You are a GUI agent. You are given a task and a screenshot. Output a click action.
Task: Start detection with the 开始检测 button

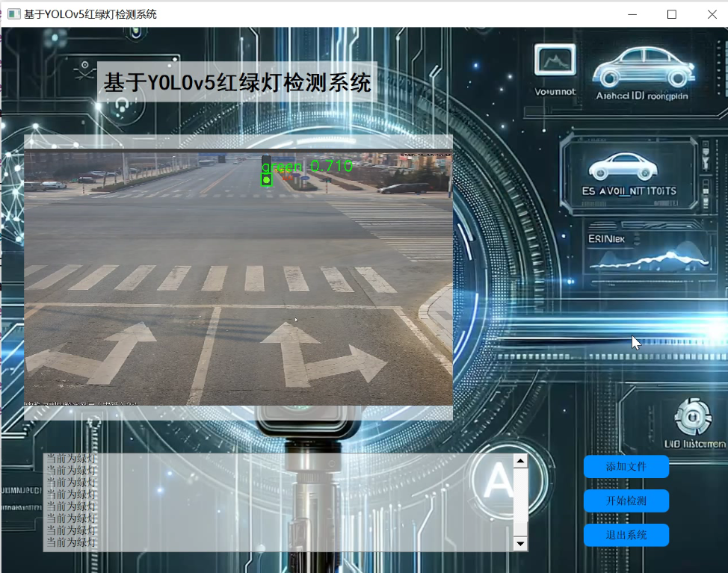tap(626, 501)
